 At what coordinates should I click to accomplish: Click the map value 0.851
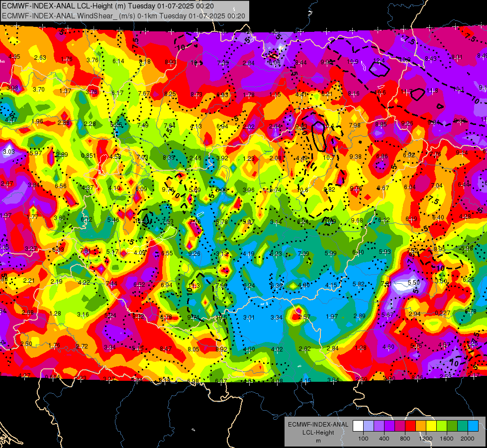(89, 155)
